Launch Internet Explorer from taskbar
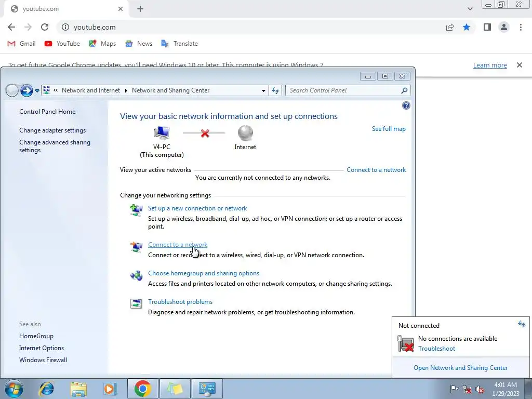 (46, 389)
